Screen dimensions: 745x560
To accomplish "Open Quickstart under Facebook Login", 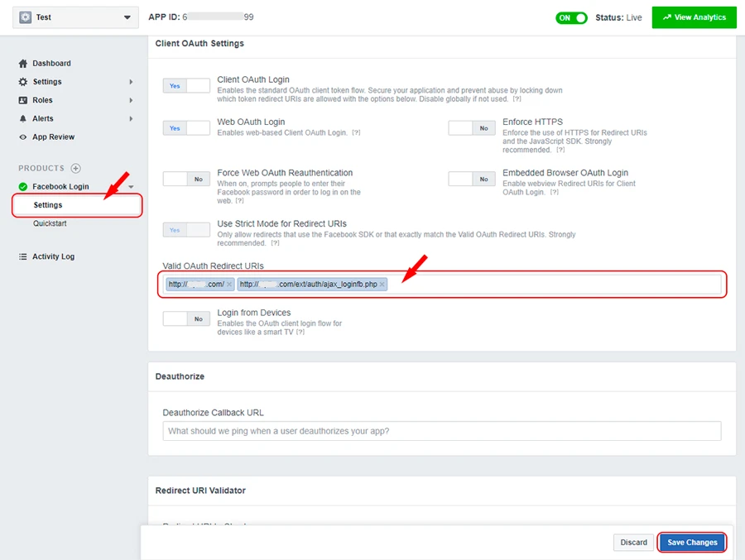I will click(50, 223).
